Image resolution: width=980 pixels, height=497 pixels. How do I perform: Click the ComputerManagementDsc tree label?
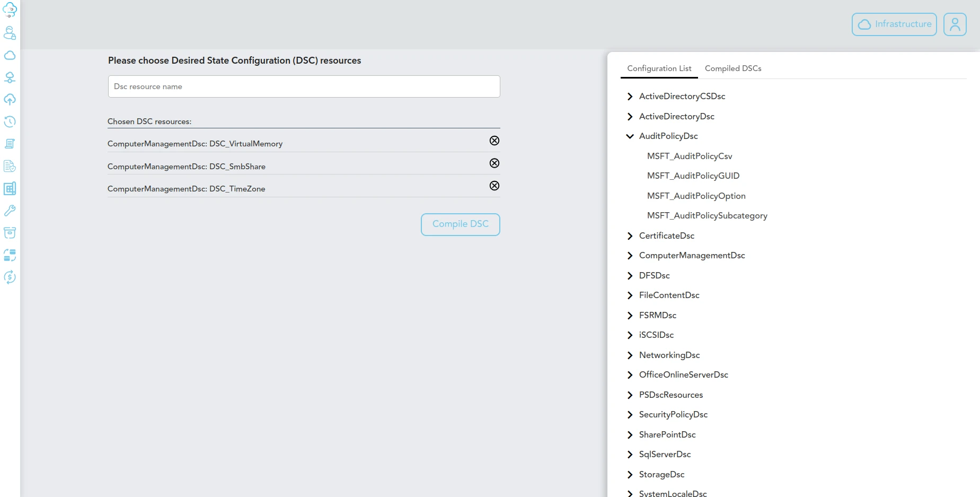point(692,255)
